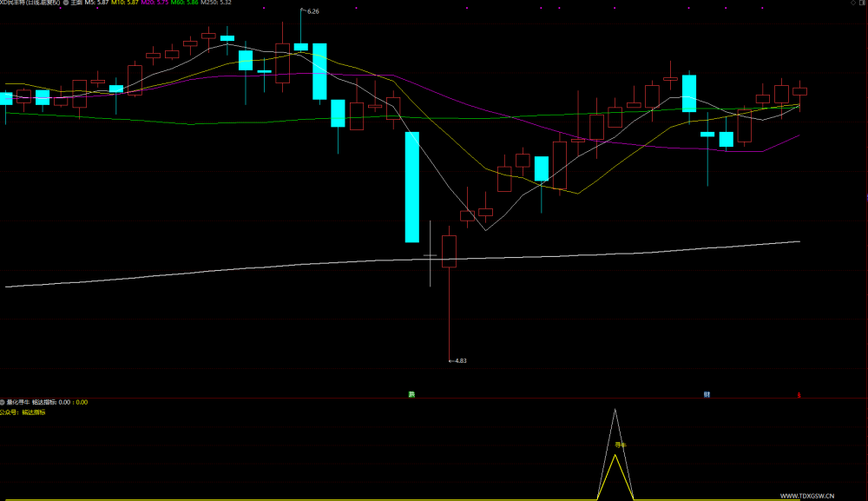Click the diamond icon at top right
868x501 pixels.
[853, 3]
